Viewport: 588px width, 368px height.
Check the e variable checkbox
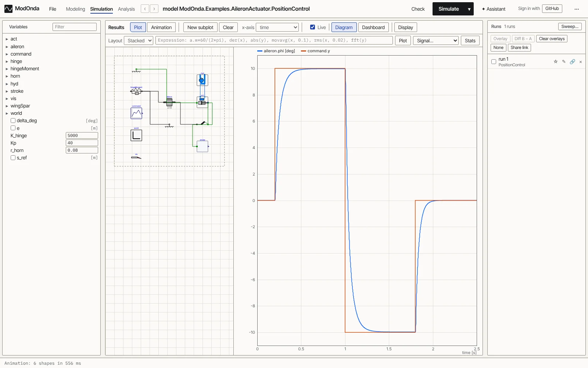[x=13, y=128]
